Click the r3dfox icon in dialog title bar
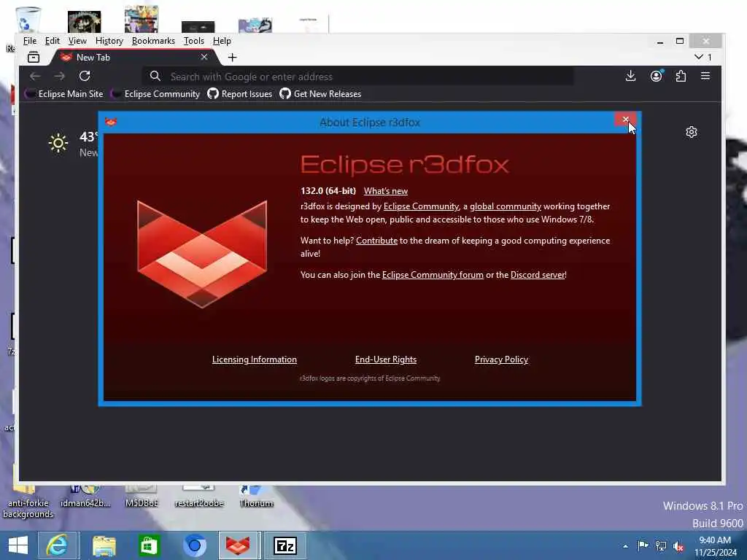 coord(111,122)
